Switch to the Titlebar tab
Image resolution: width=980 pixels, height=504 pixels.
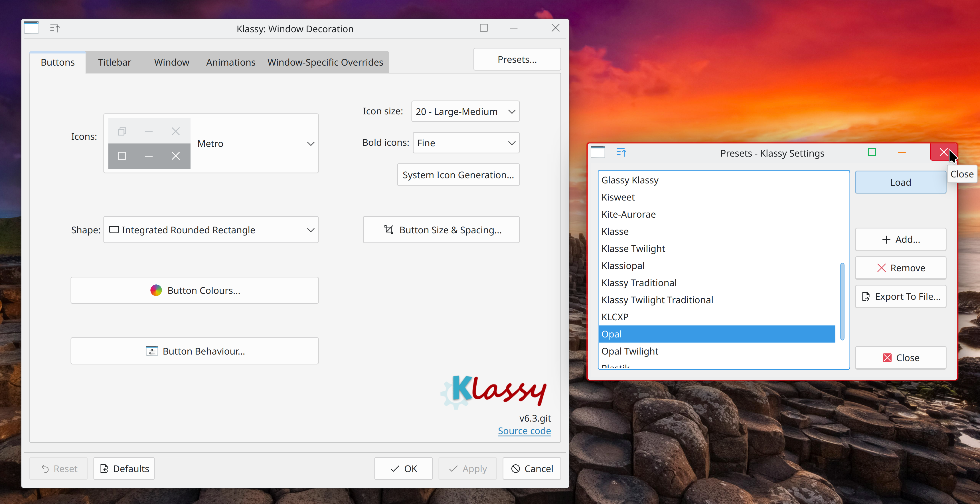point(114,62)
